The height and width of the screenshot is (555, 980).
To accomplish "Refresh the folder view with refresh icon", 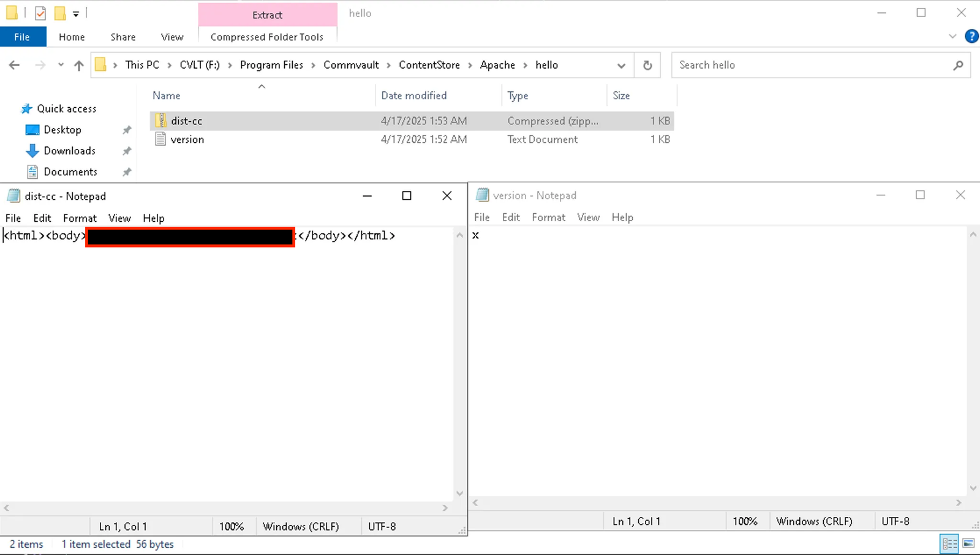I will point(647,64).
